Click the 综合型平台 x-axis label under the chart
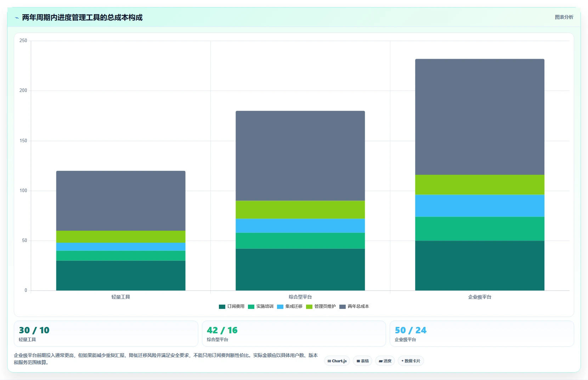 coord(300,297)
